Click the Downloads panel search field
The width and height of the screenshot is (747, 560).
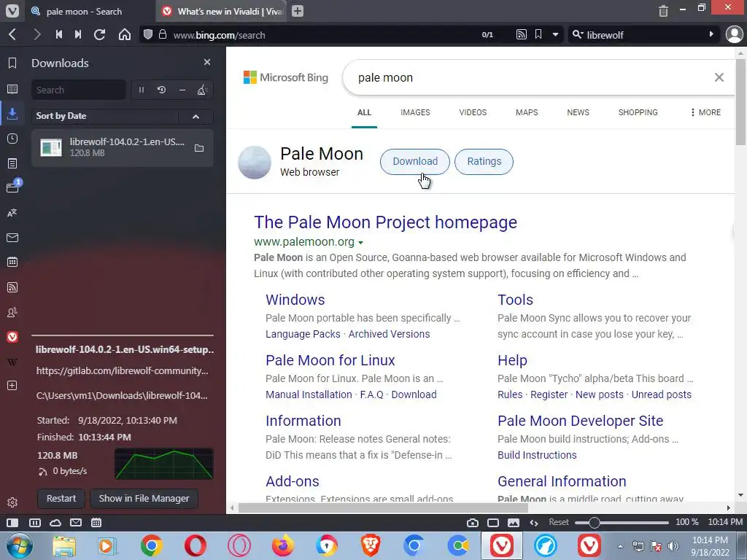(x=79, y=90)
